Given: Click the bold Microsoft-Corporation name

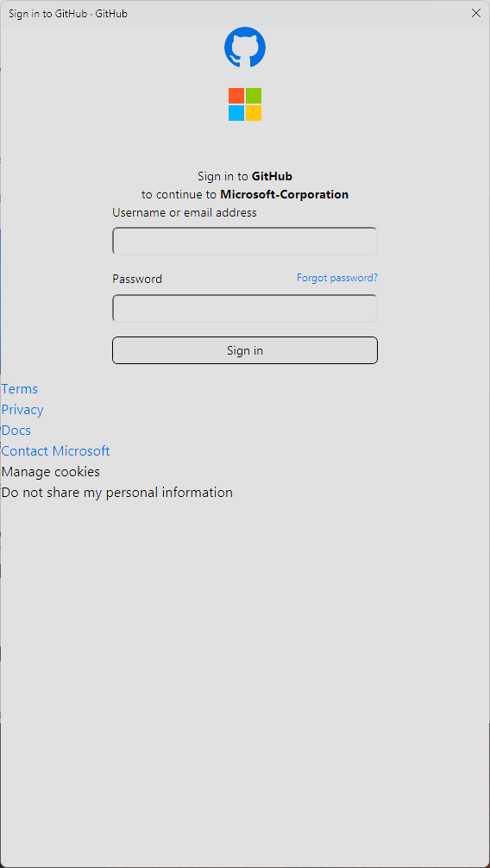Looking at the screenshot, I should click(285, 194).
